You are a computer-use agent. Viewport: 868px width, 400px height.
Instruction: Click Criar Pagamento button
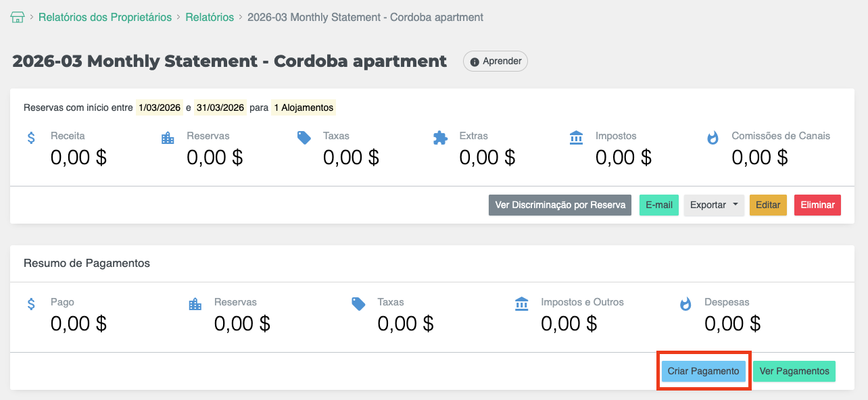click(x=703, y=372)
